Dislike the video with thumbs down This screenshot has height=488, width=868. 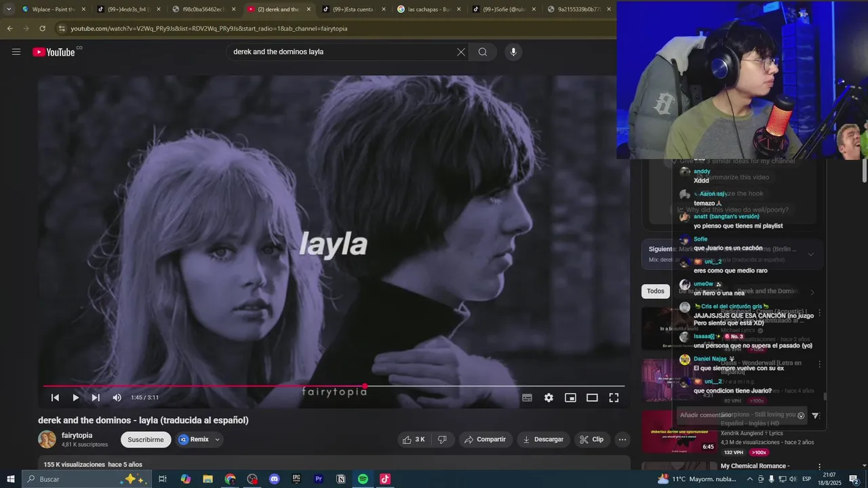pyautogui.click(x=442, y=439)
